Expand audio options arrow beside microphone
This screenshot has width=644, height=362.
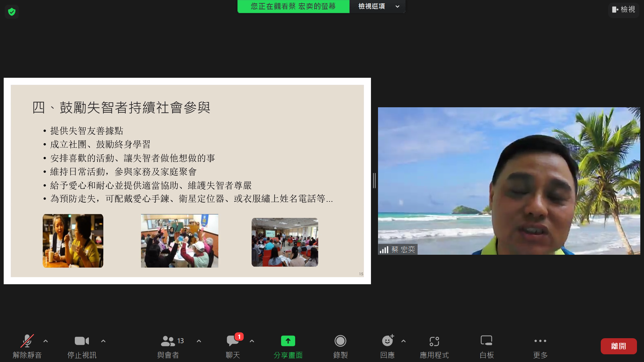coord(46,341)
